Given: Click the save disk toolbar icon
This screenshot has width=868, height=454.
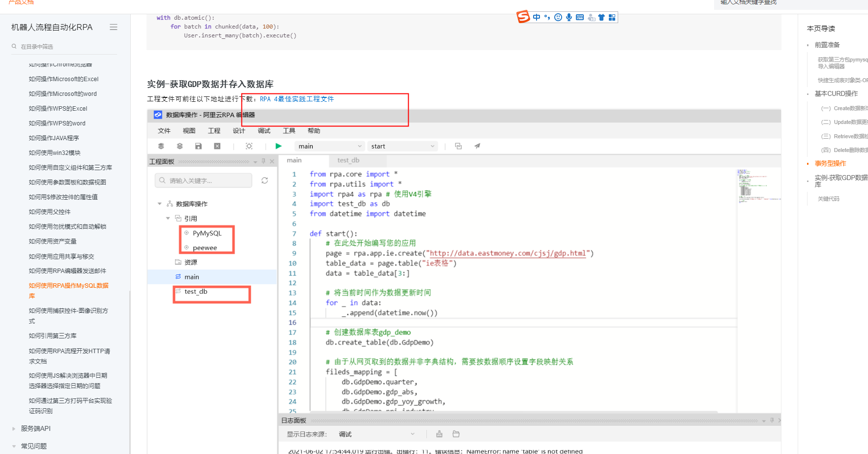Looking at the screenshot, I should [198, 146].
